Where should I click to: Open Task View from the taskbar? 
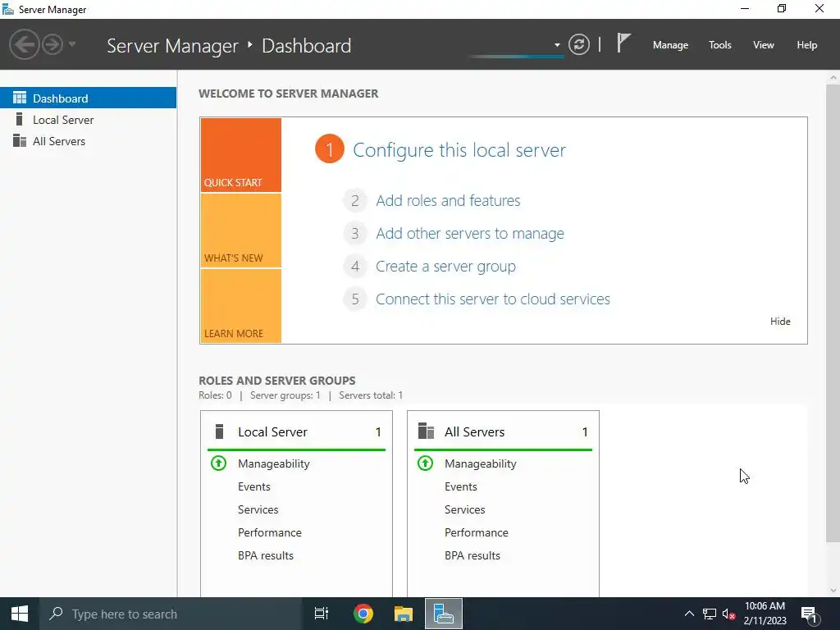322,614
